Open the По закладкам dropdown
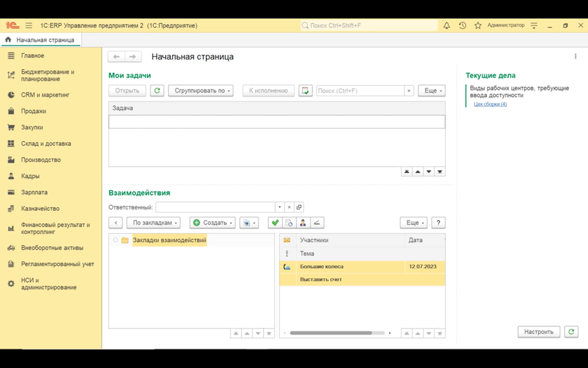Viewport: 588px width, 368px height. point(153,223)
